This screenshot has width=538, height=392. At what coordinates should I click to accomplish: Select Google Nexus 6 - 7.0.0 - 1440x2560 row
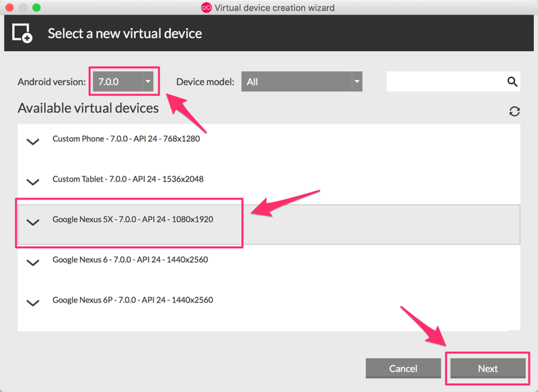tap(268, 265)
